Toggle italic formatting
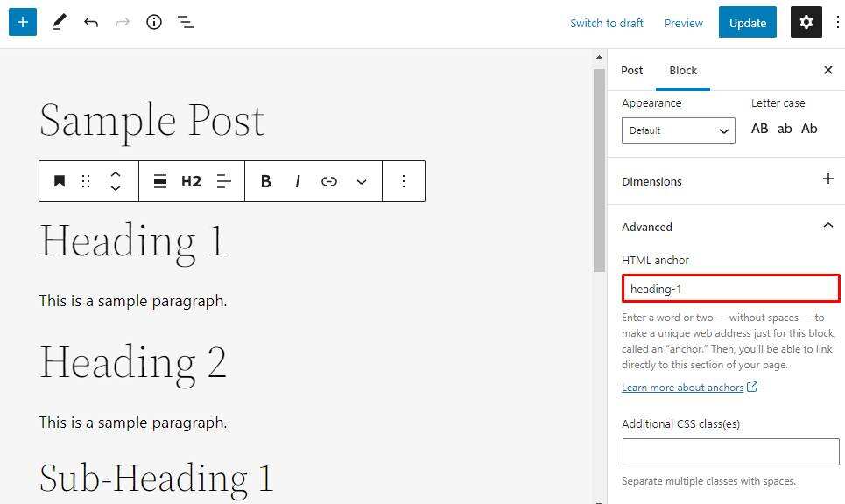The width and height of the screenshot is (845, 504). click(298, 181)
